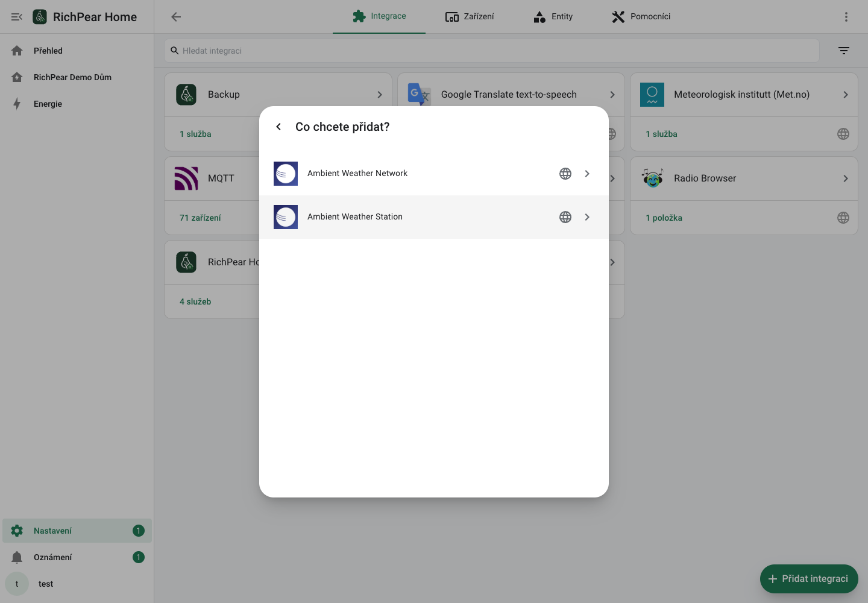Click the MQTT title
The width and height of the screenshot is (868, 603).
point(221,178)
